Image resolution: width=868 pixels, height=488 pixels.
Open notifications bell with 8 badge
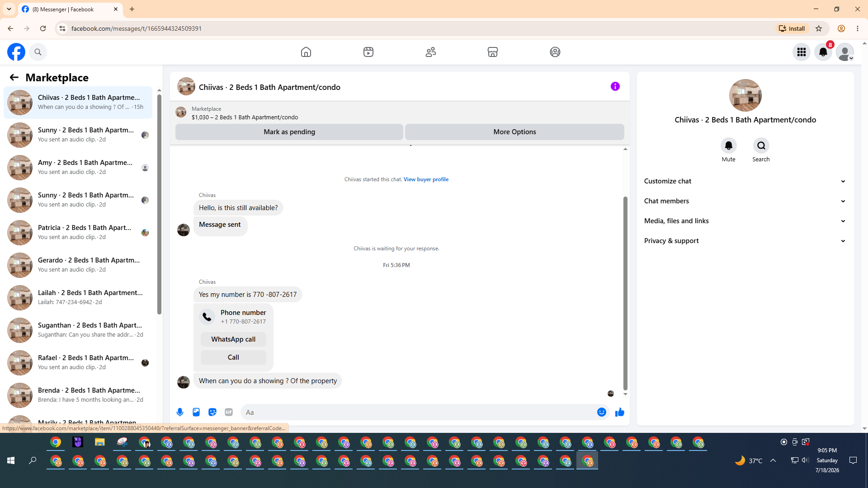(x=823, y=52)
